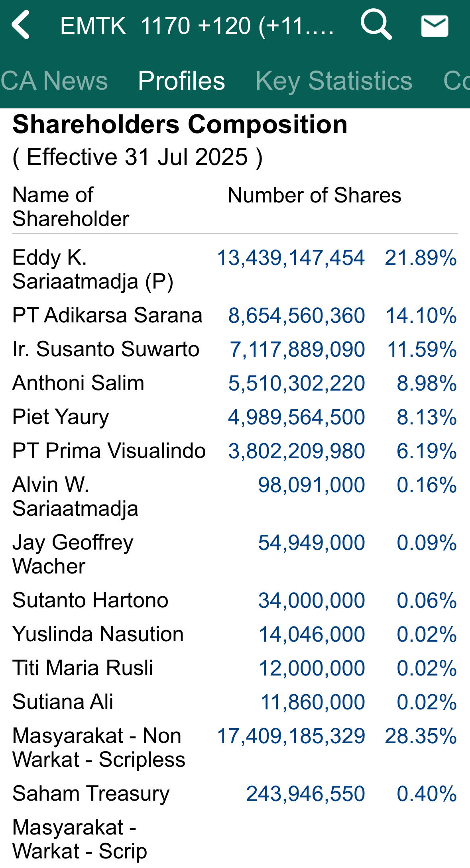Open the search magnifier icon
Image resolution: width=470 pixels, height=868 pixels.
coord(376,25)
